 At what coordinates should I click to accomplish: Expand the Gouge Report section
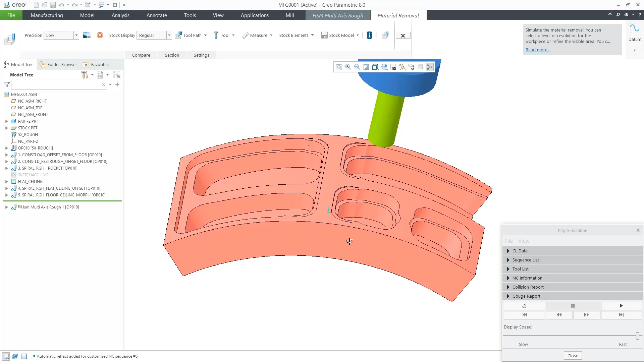508,296
